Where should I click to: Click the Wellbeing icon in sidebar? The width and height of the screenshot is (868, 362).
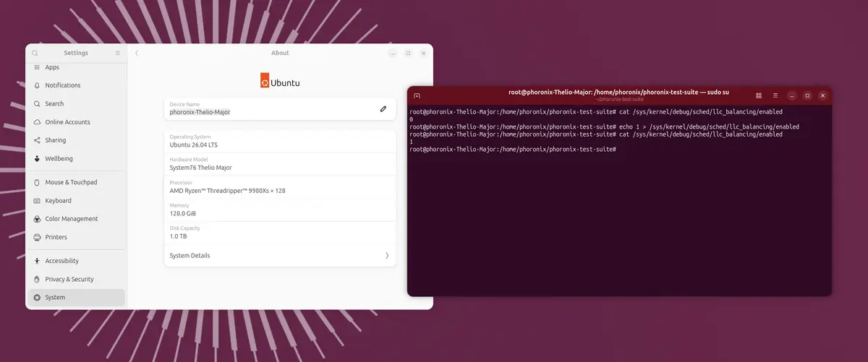[38, 158]
